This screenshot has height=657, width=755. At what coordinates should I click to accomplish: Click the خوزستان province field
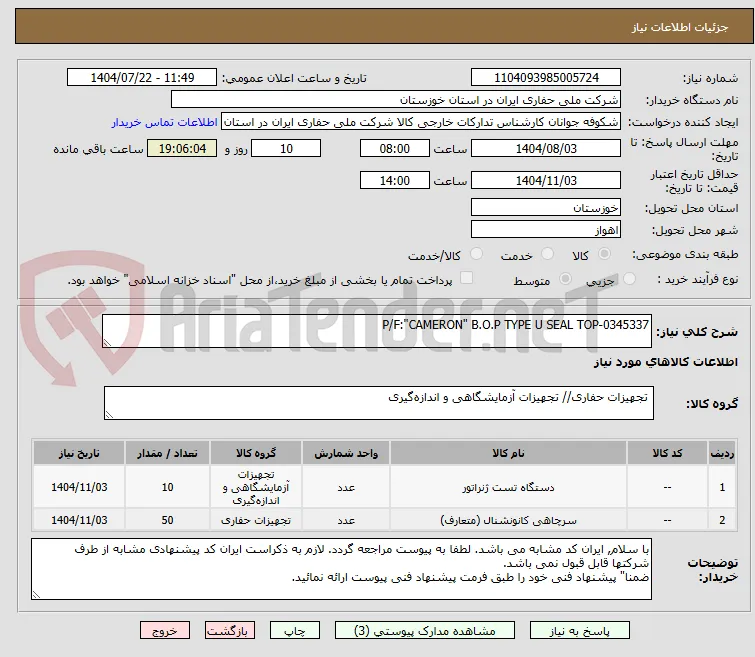point(546,208)
